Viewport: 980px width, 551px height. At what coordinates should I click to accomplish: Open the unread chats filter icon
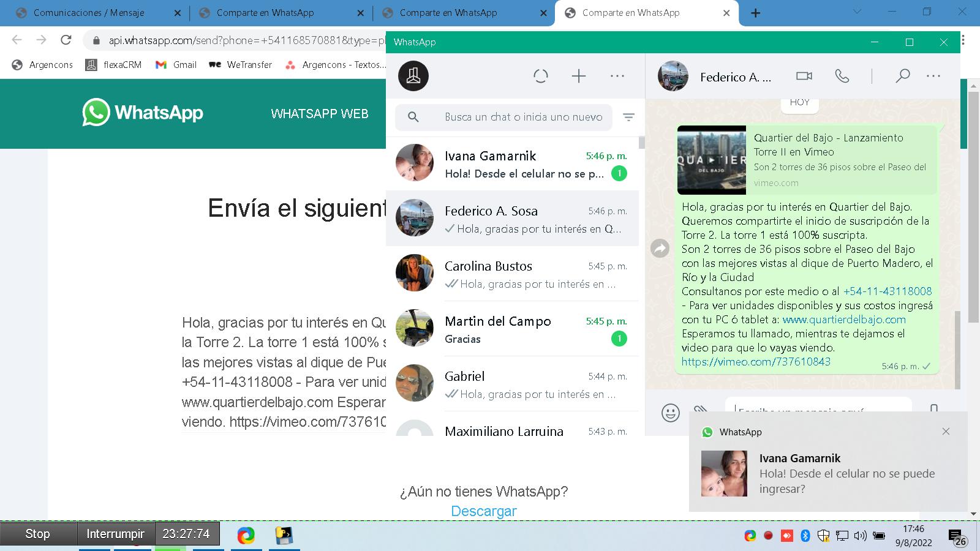click(628, 117)
